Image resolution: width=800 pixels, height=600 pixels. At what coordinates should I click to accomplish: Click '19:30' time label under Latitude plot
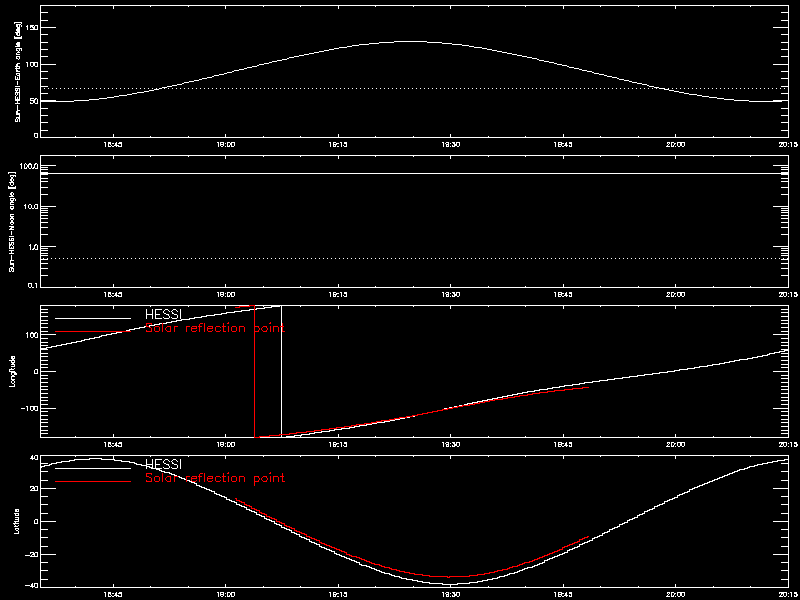[450, 595]
